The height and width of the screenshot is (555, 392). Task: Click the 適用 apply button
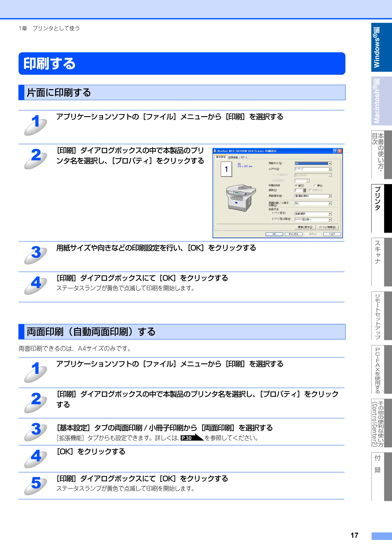[x=313, y=234]
